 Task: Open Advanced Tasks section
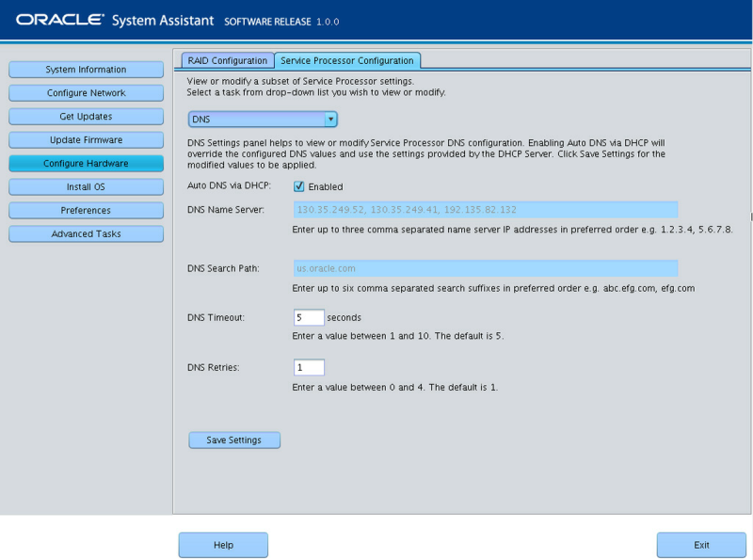click(86, 234)
